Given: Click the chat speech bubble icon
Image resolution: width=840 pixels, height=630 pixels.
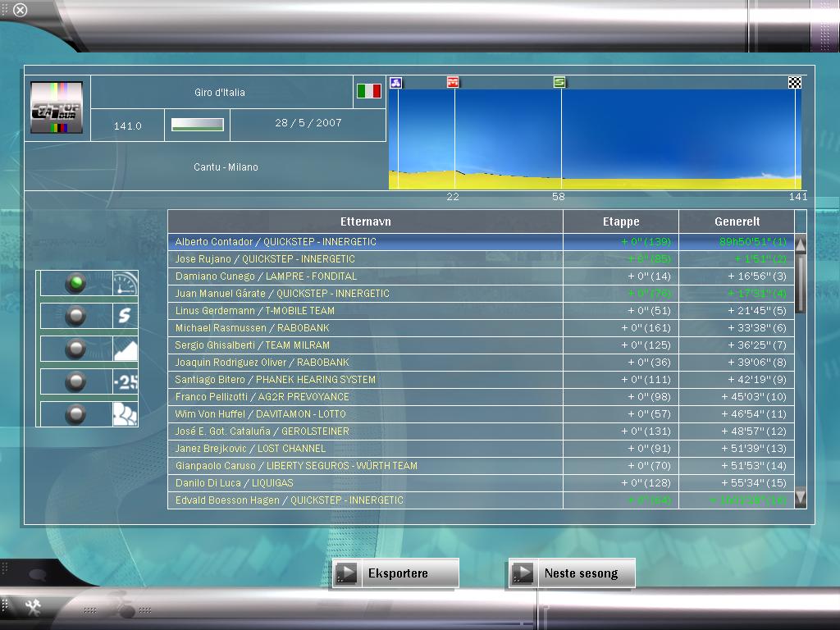Looking at the screenshot, I should click(x=38, y=574).
